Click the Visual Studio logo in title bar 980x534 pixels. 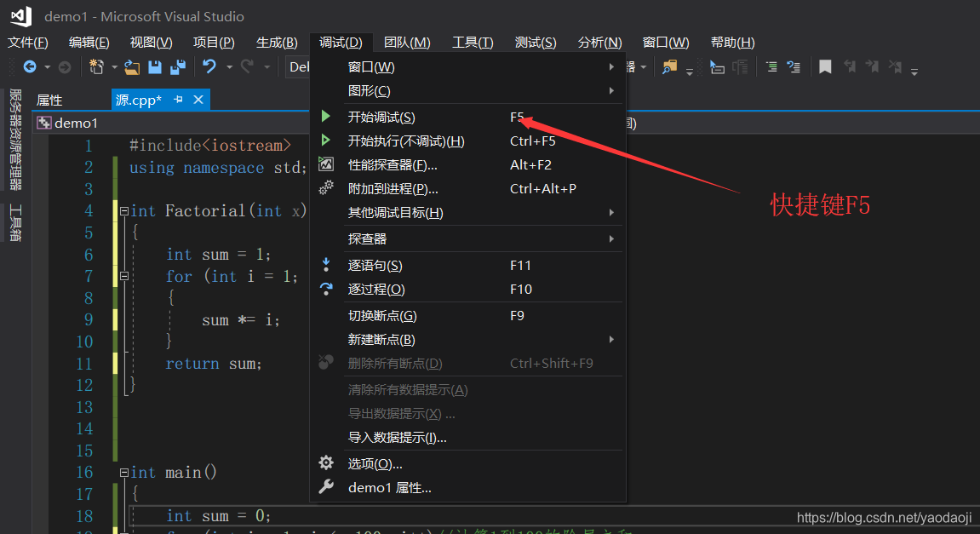tap(21, 16)
